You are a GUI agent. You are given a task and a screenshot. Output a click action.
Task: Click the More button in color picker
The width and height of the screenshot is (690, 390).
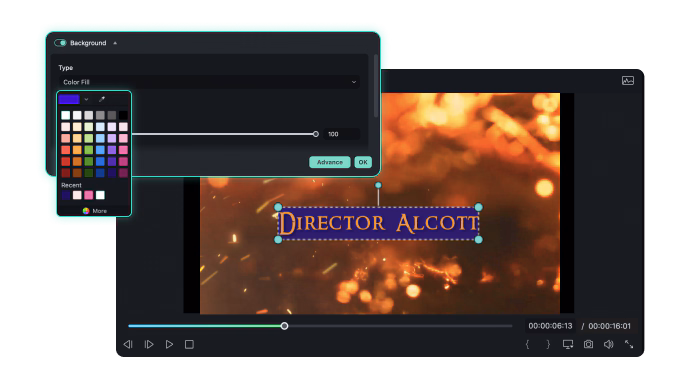95,211
